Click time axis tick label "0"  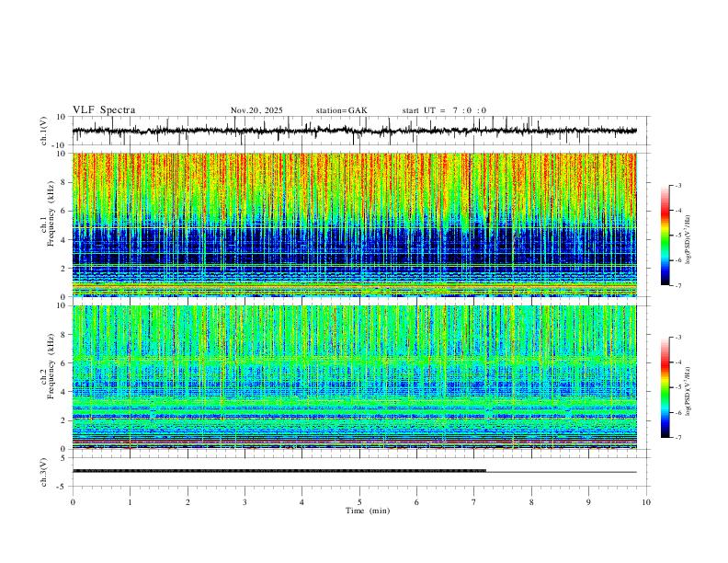pyautogui.click(x=73, y=502)
